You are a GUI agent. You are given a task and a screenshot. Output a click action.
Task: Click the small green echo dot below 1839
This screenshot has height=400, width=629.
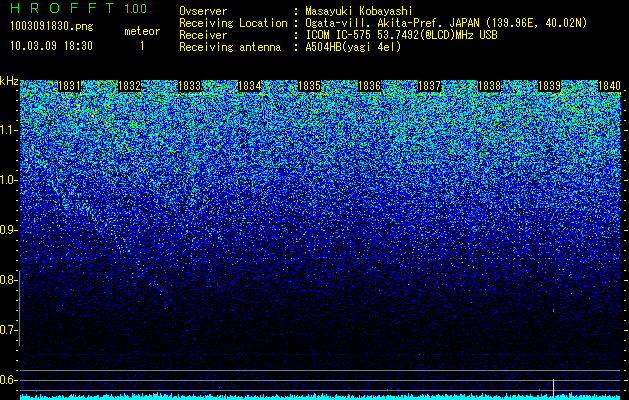[x=554, y=310]
